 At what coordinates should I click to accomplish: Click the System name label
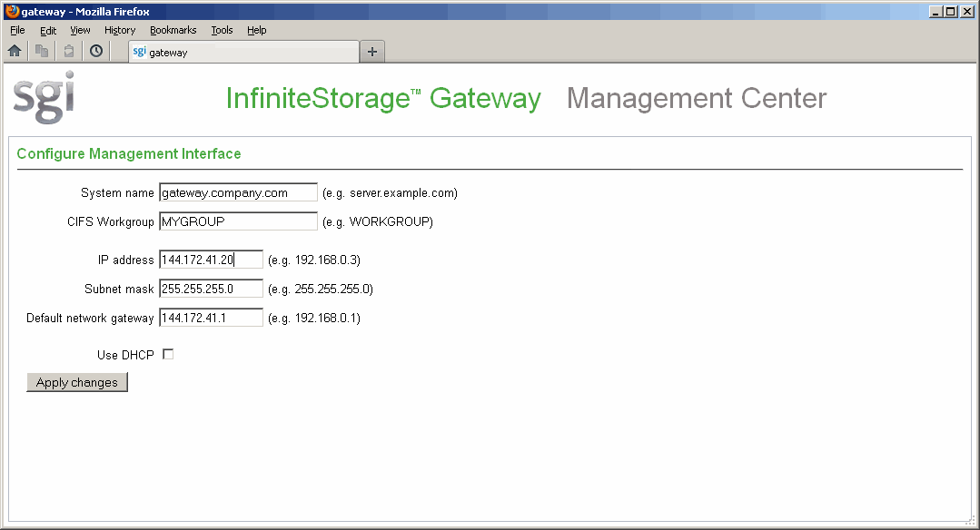[x=117, y=193]
